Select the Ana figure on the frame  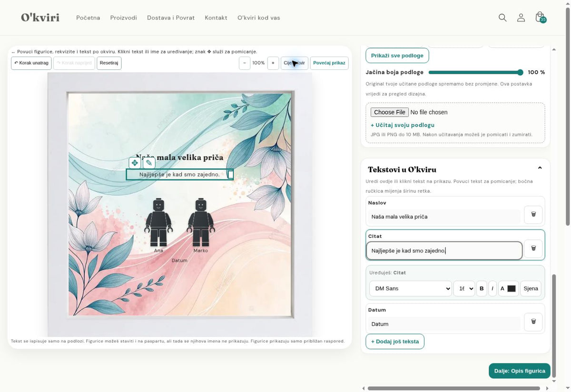point(158,223)
